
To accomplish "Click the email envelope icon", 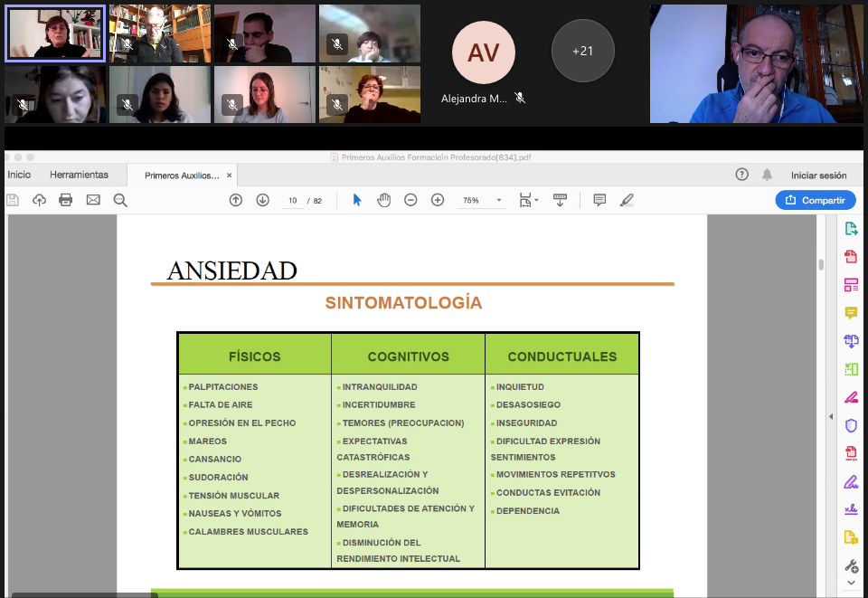I will coord(93,200).
